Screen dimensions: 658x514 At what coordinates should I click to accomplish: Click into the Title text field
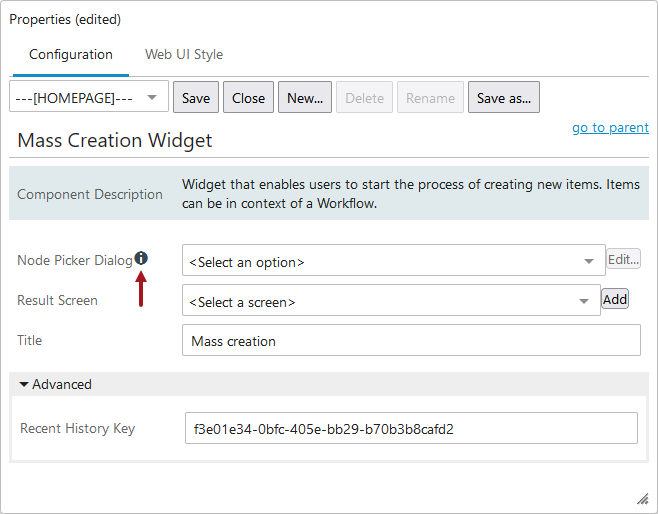pyautogui.click(x=411, y=341)
